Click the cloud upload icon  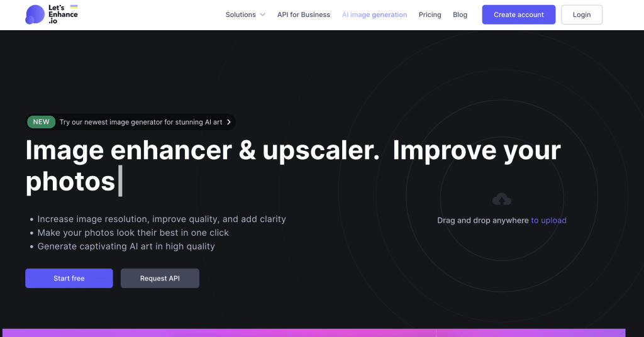(501, 200)
